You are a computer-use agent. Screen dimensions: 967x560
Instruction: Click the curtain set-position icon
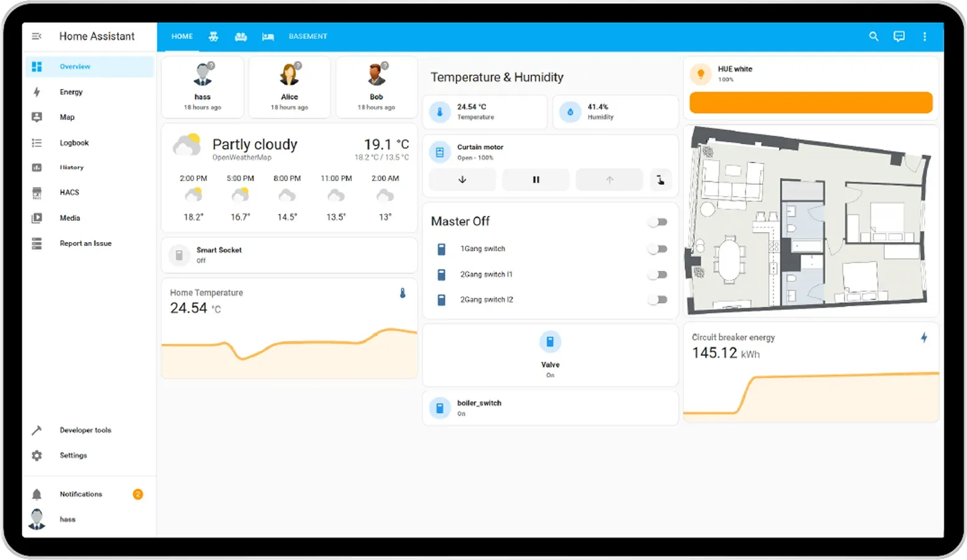(x=660, y=180)
